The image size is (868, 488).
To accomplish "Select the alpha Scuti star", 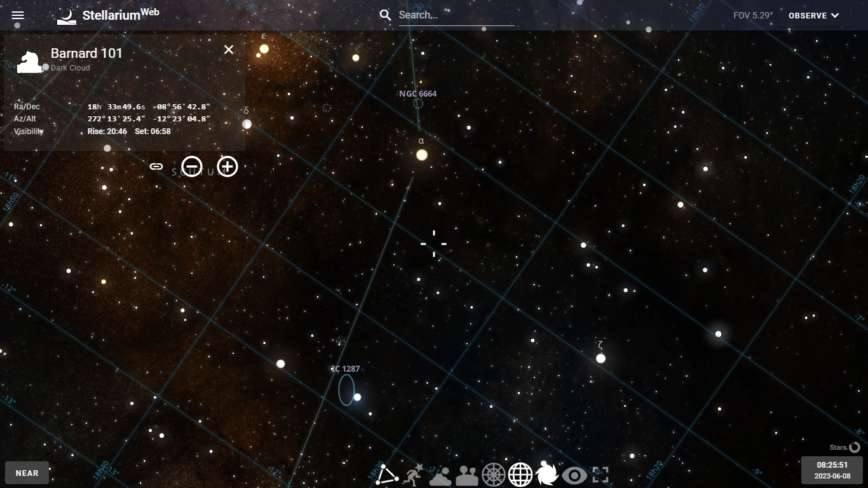I will pyautogui.click(x=421, y=154).
